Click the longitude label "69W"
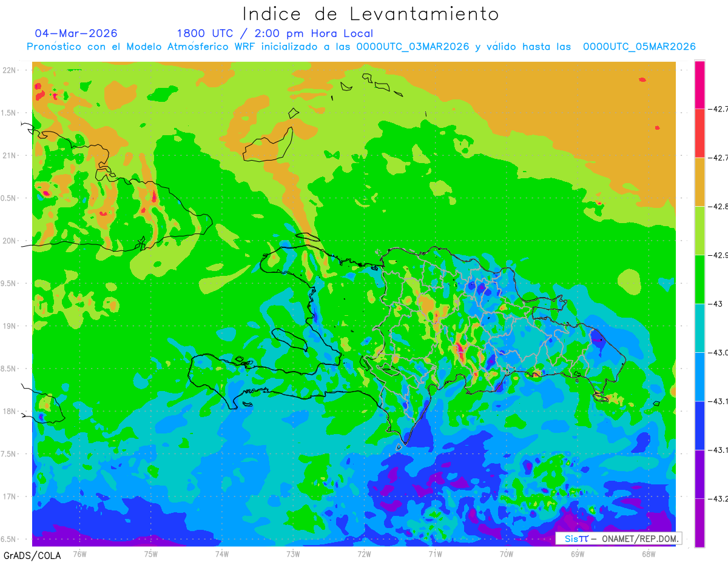The height and width of the screenshot is (562, 728). click(x=577, y=554)
